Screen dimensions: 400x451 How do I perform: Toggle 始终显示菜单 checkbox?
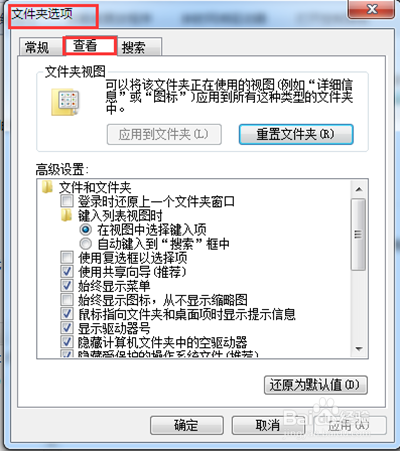click(x=67, y=286)
